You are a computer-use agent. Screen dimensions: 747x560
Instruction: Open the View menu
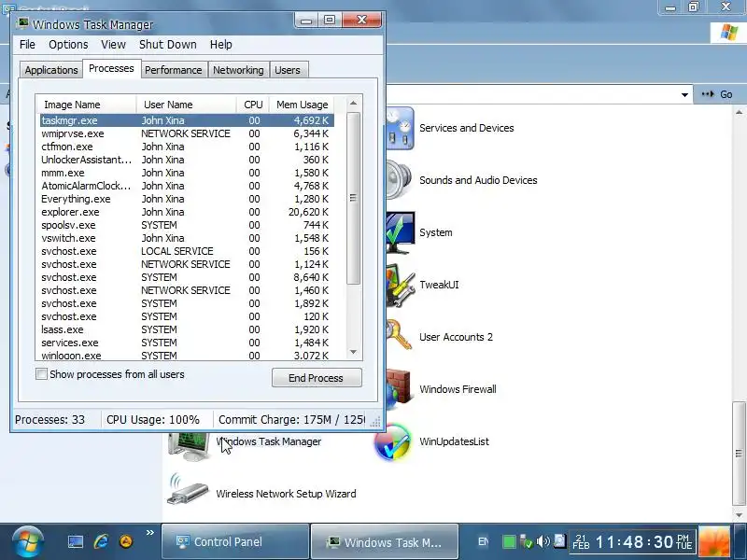point(113,44)
